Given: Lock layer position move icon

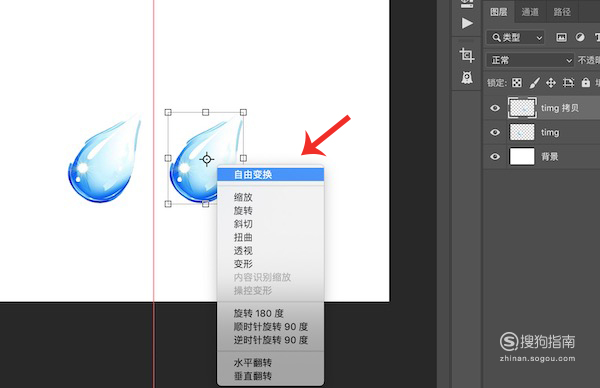Looking at the screenshot, I should (x=551, y=82).
